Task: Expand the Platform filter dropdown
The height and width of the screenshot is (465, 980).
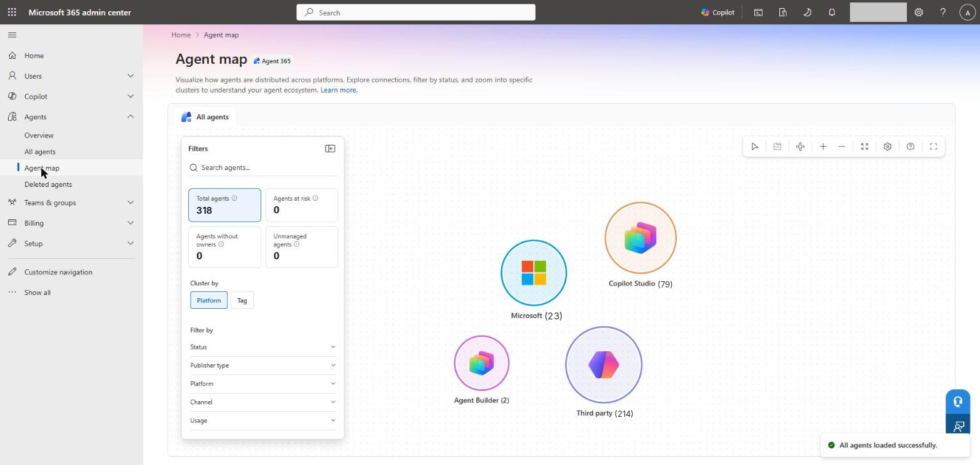Action: pos(262,384)
